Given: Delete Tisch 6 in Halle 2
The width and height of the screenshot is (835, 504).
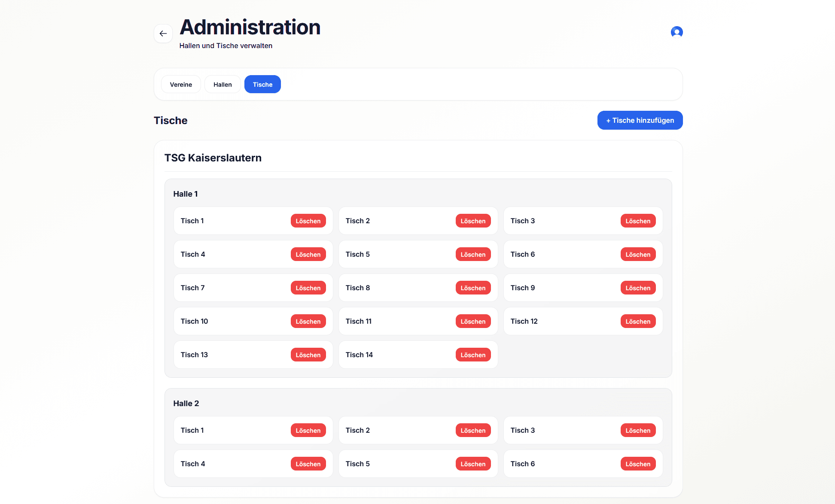Looking at the screenshot, I should pyautogui.click(x=637, y=464).
